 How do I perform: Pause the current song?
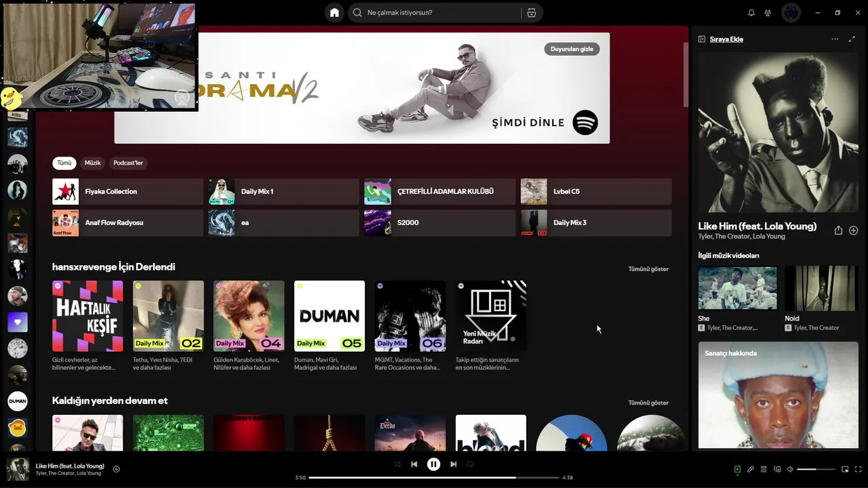[433, 464]
